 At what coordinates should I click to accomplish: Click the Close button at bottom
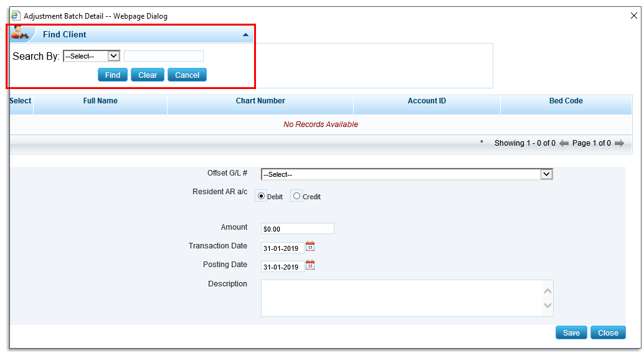(608, 332)
